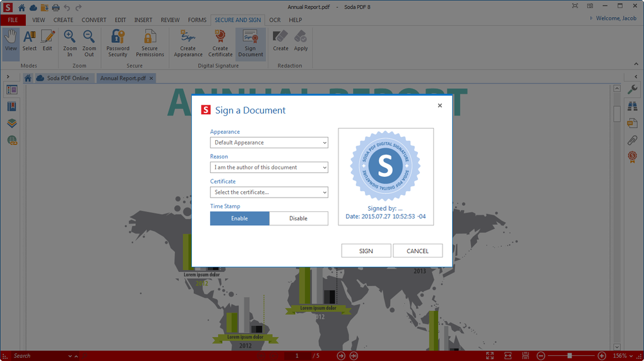The width and height of the screenshot is (644, 361).
Task: Click the Create Appearance signature icon
Action: pos(188,38)
